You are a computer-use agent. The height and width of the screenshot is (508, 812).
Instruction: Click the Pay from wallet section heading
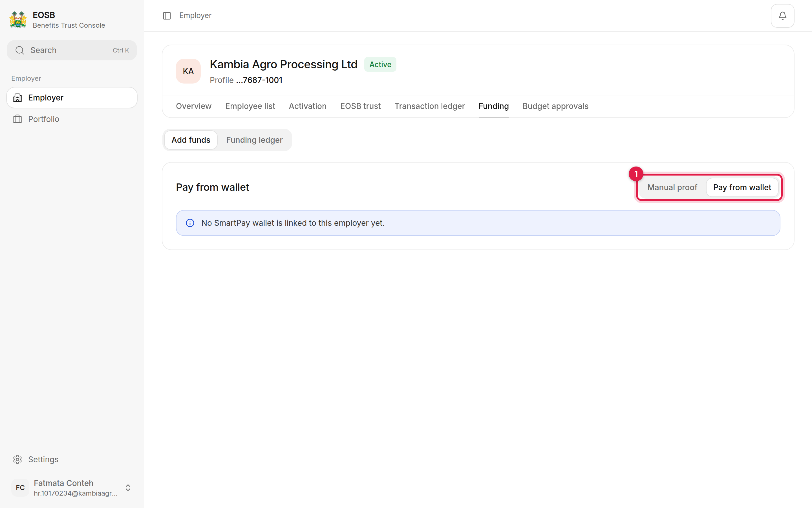coord(212,187)
